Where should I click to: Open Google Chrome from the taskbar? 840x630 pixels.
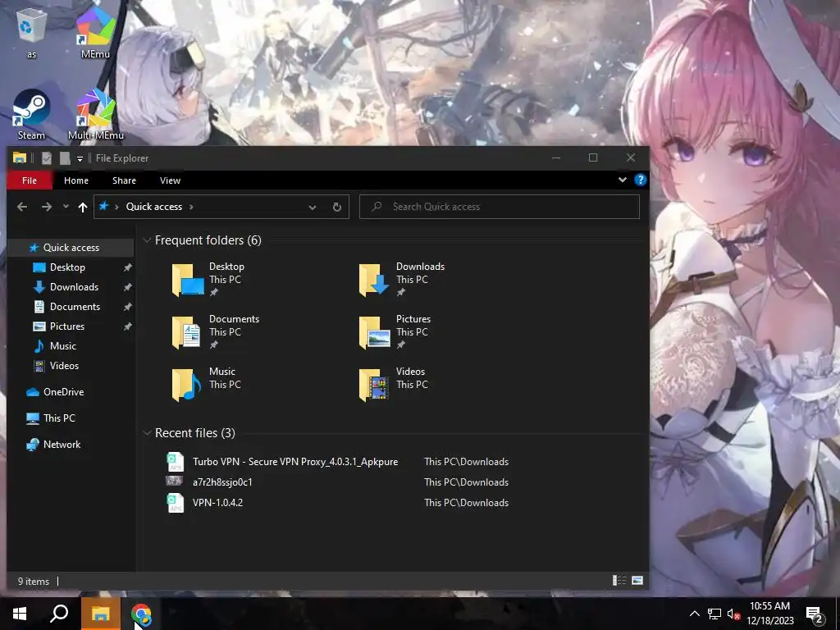tap(141, 614)
